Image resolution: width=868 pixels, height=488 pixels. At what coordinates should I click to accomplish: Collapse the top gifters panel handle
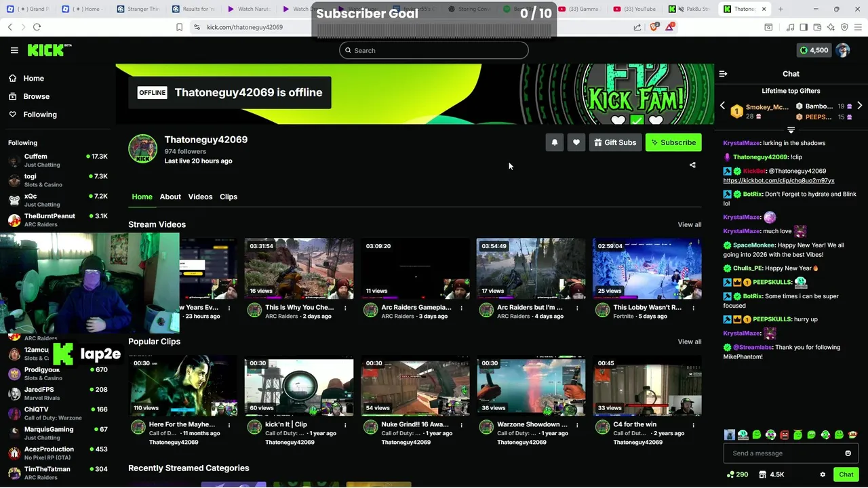pyautogui.click(x=791, y=129)
